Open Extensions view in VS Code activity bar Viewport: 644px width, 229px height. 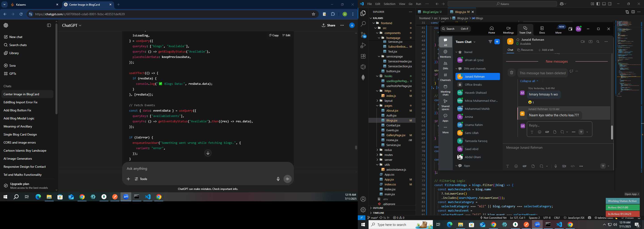[363, 56]
